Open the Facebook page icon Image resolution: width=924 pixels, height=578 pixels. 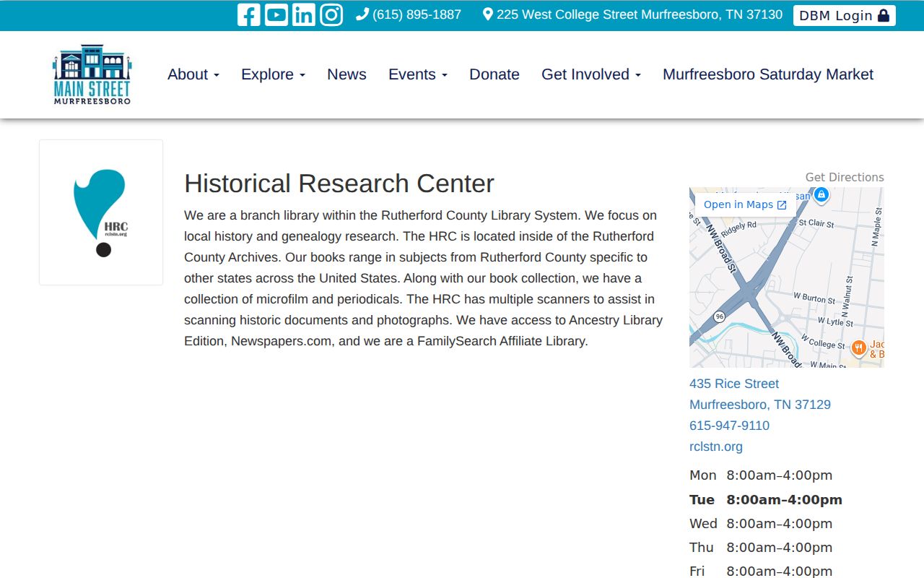[248, 15]
